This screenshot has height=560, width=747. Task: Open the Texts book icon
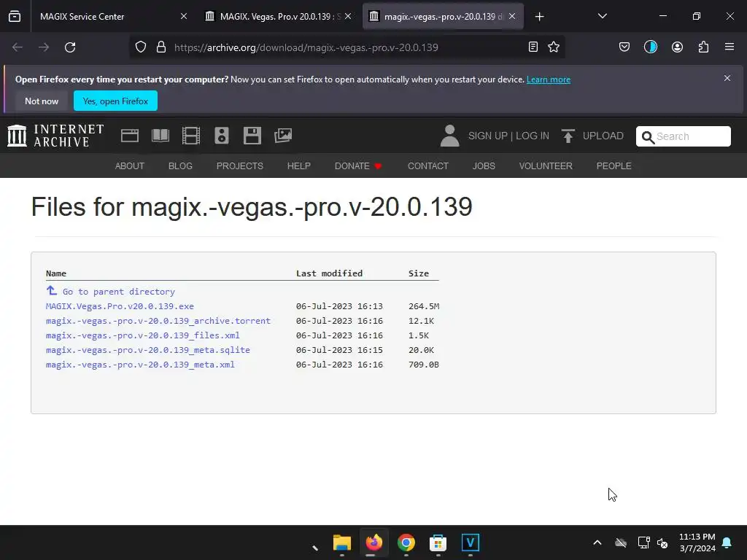click(160, 136)
